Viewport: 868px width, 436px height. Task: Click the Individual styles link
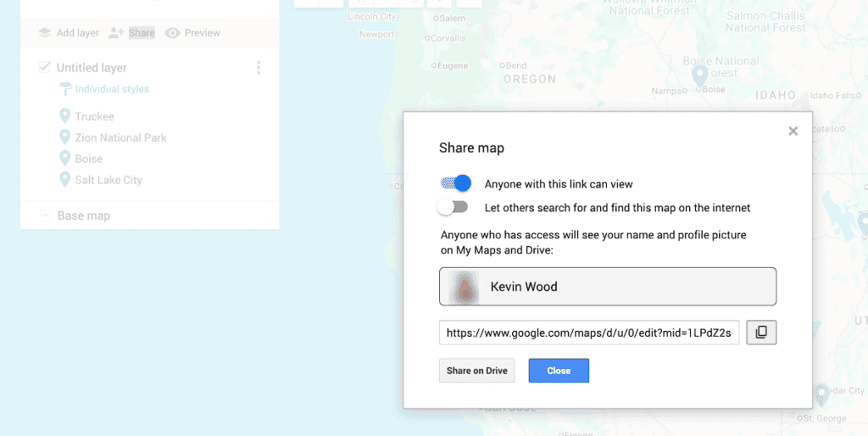pyautogui.click(x=112, y=88)
